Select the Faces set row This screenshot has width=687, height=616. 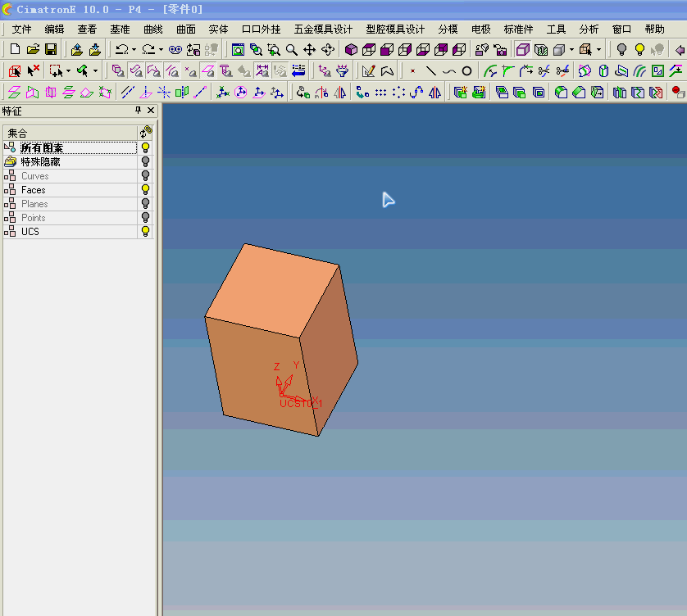tap(71, 189)
